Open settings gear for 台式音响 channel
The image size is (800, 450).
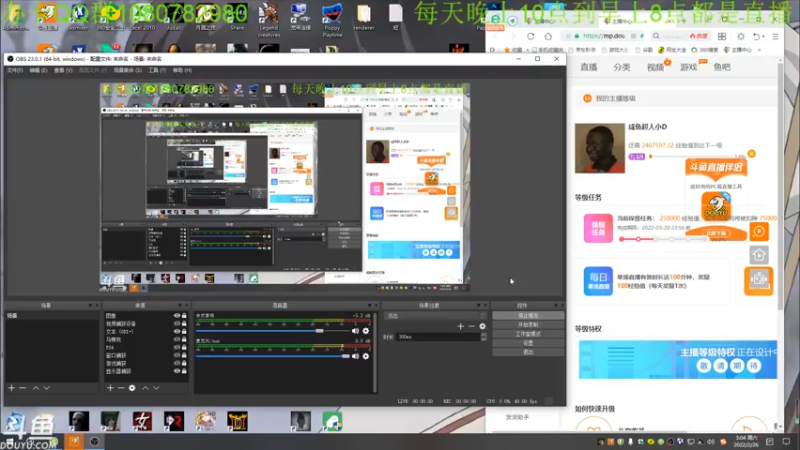click(366, 331)
